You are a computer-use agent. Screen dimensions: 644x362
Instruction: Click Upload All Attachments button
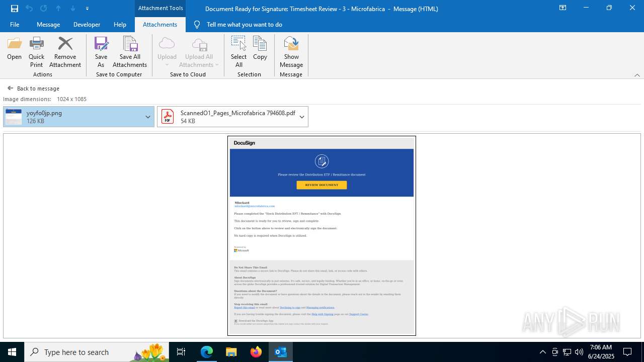[199, 52]
